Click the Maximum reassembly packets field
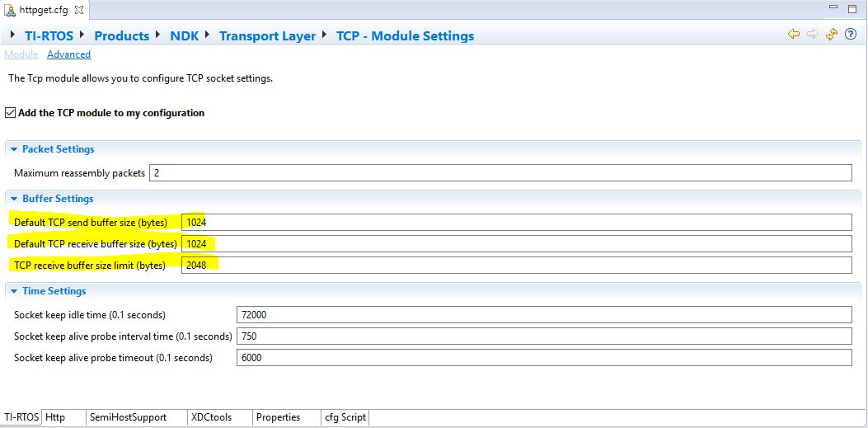The width and height of the screenshot is (868, 428). pyautogui.click(x=500, y=173)
